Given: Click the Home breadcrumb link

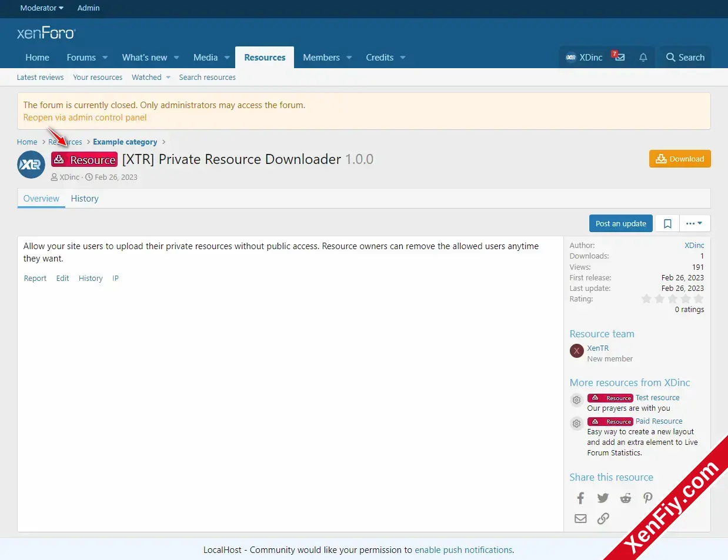Looking at the screenshot, I should tap(27, 142).
